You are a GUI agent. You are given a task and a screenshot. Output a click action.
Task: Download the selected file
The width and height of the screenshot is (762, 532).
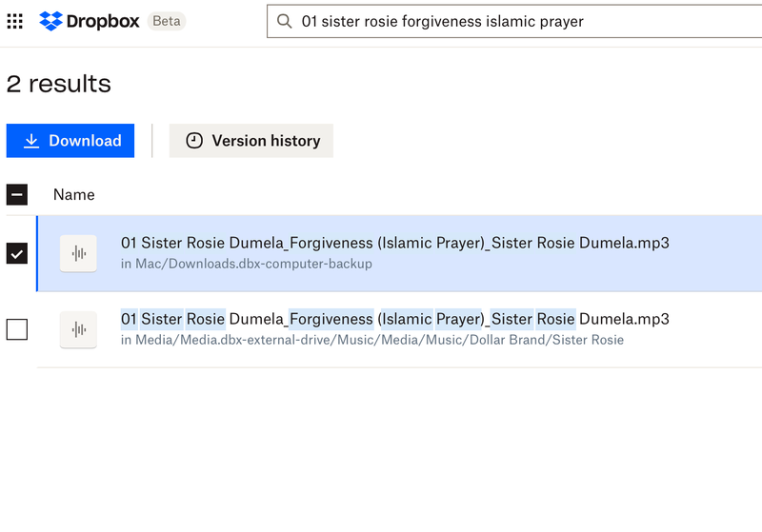(70, 141)
